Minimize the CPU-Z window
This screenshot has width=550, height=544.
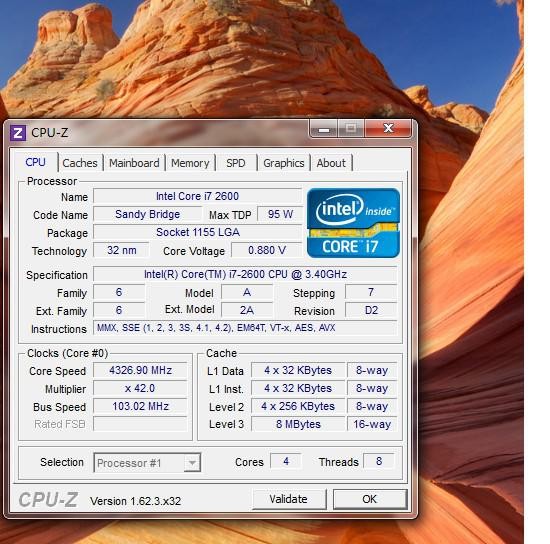(x=324, y=129)
